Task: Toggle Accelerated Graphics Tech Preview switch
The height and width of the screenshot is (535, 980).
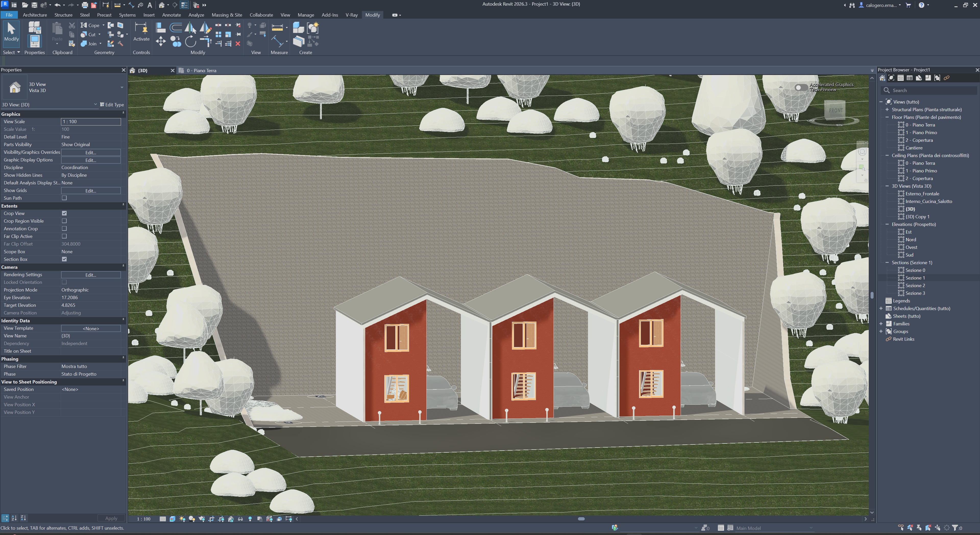Action: tap(801, 87)
